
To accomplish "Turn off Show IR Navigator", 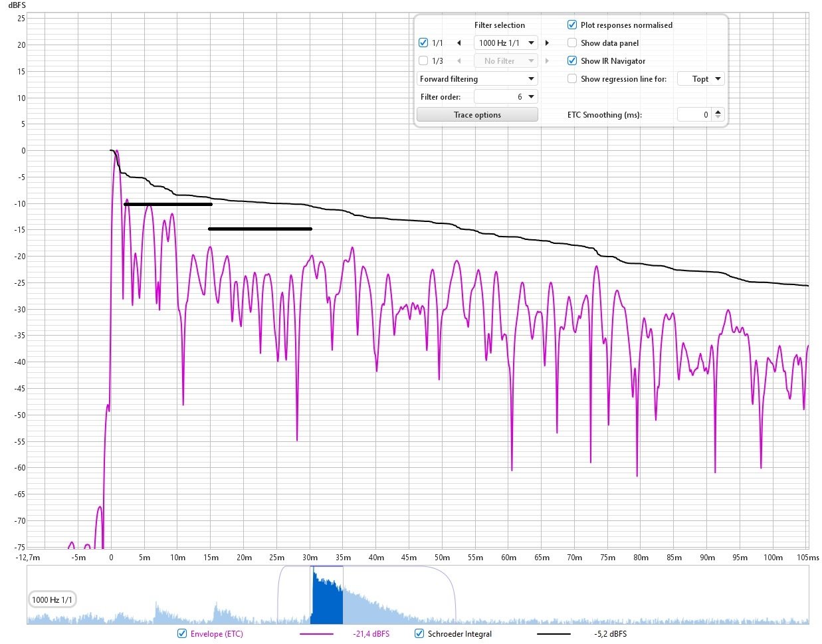I will [x=571, y=61].
